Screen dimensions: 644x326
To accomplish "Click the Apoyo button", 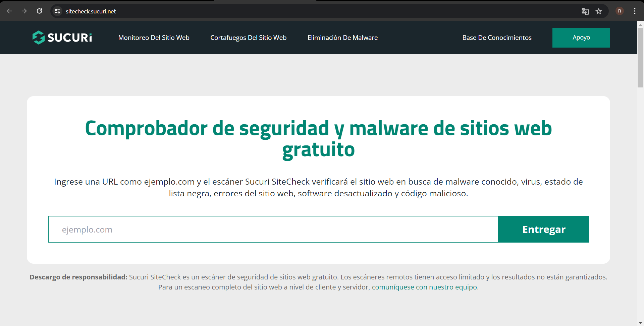I will point(581,38).
